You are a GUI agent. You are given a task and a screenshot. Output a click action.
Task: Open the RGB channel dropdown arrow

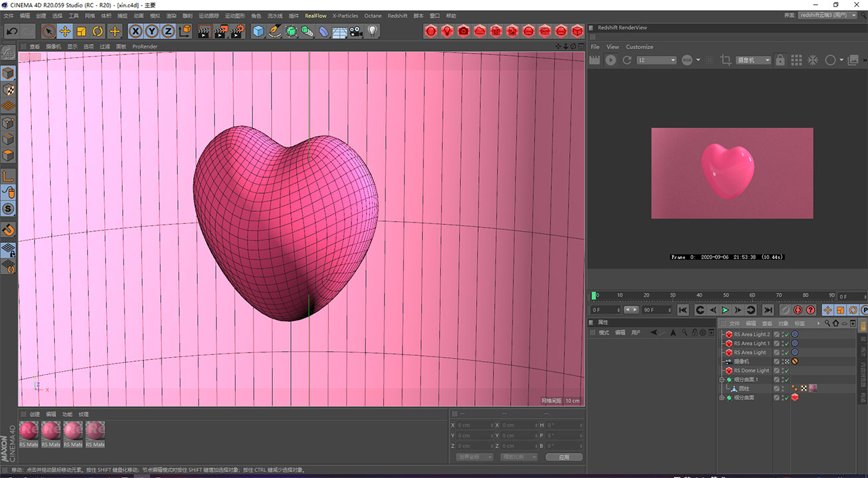(698, 60)
